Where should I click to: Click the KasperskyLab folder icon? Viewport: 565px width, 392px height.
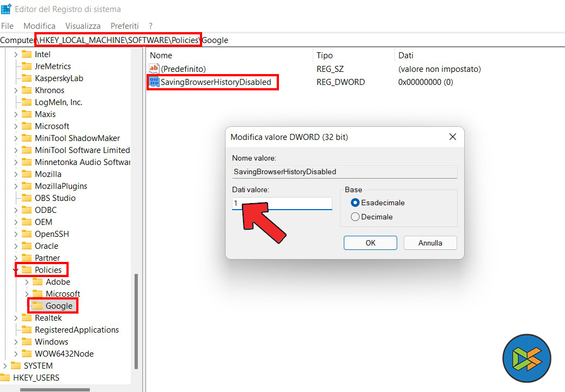(x=27, y=78)
